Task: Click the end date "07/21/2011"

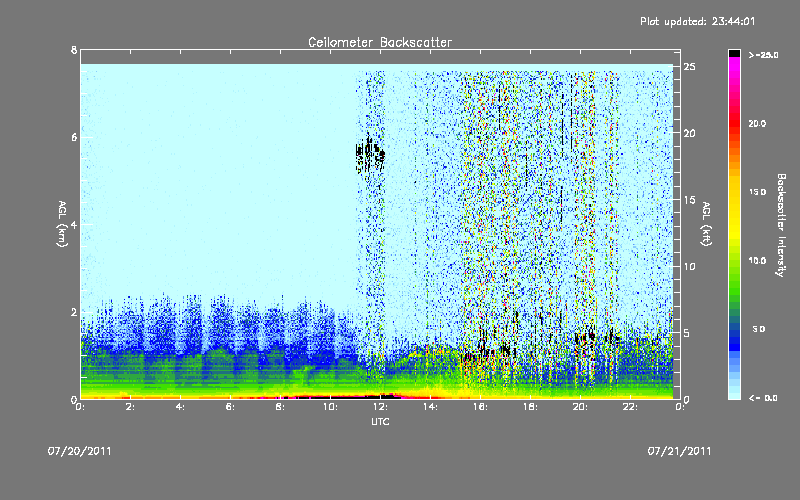Action: click(x=679, y=451)
